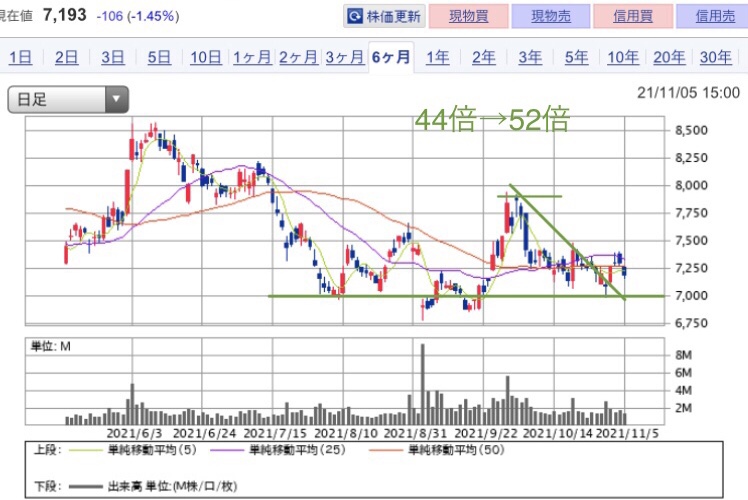Click the dropdown arrow beside 日足
The image size is (748, 500).
click(x=116, y=99)
